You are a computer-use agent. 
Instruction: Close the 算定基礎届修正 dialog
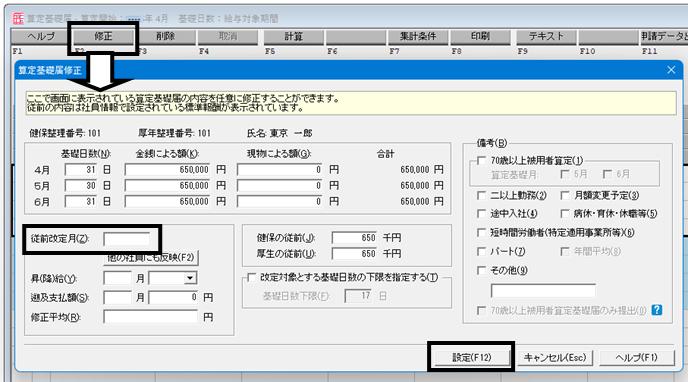(x=671, y=70)
